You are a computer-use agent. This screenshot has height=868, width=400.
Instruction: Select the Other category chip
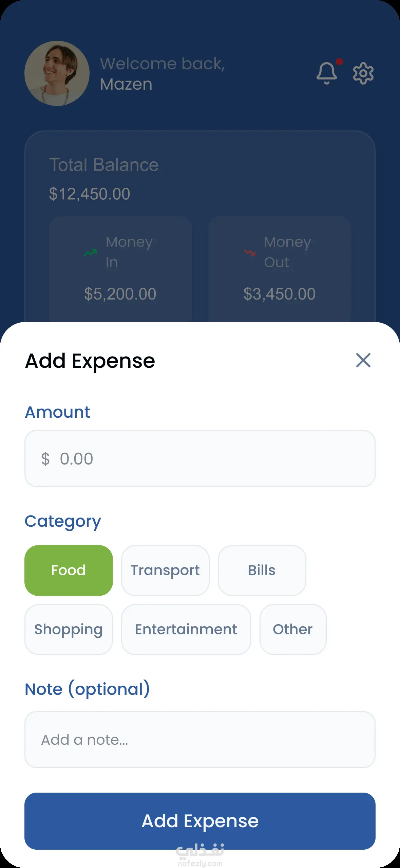point(293,630)
